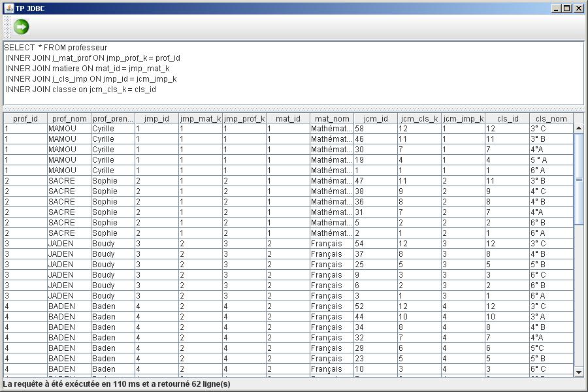The height and width of the screenshot is (392, 588).
Task: Click the jcm_id column header
Action: click(376, 119)
